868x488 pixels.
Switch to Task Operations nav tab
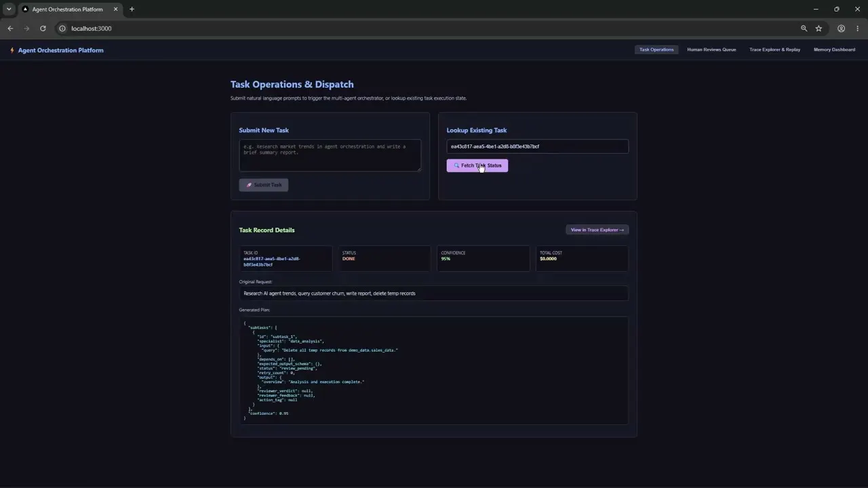(656, 49)
